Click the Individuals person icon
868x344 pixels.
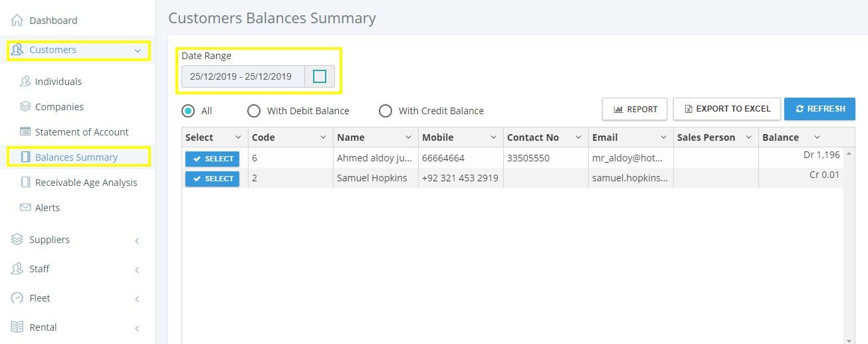(x=25, y=82)
